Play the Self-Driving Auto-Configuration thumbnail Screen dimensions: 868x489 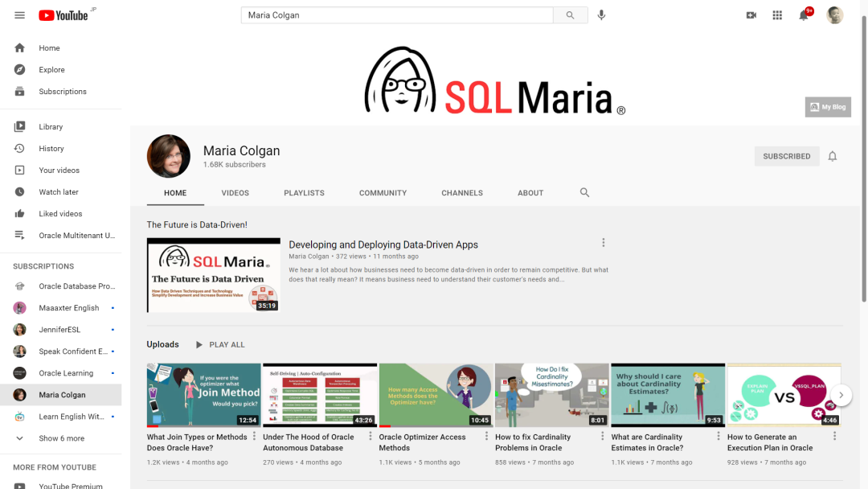click(x=320, y=395)
